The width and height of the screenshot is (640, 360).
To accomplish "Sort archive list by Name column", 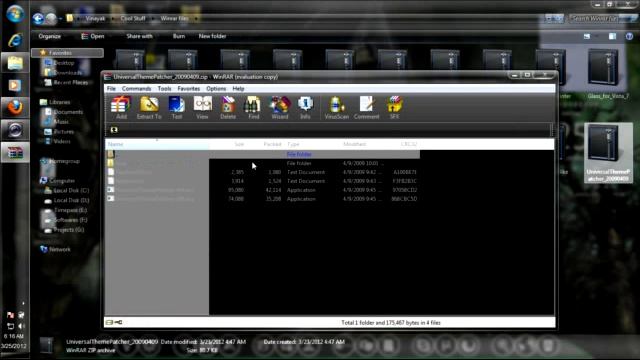I will pos(157,144).
